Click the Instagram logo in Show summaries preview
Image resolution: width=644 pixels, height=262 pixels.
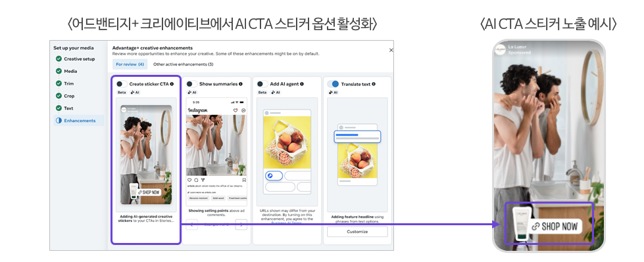pos(197,110)
